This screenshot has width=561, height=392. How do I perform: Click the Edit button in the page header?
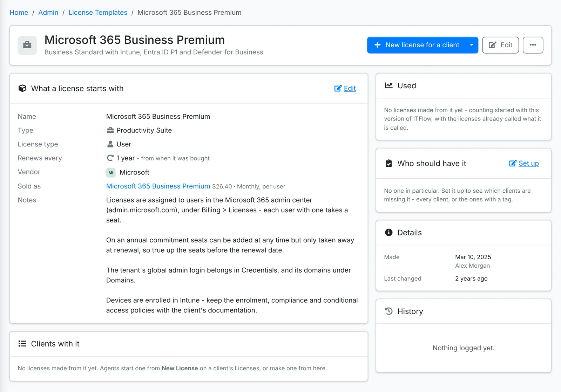500,45
